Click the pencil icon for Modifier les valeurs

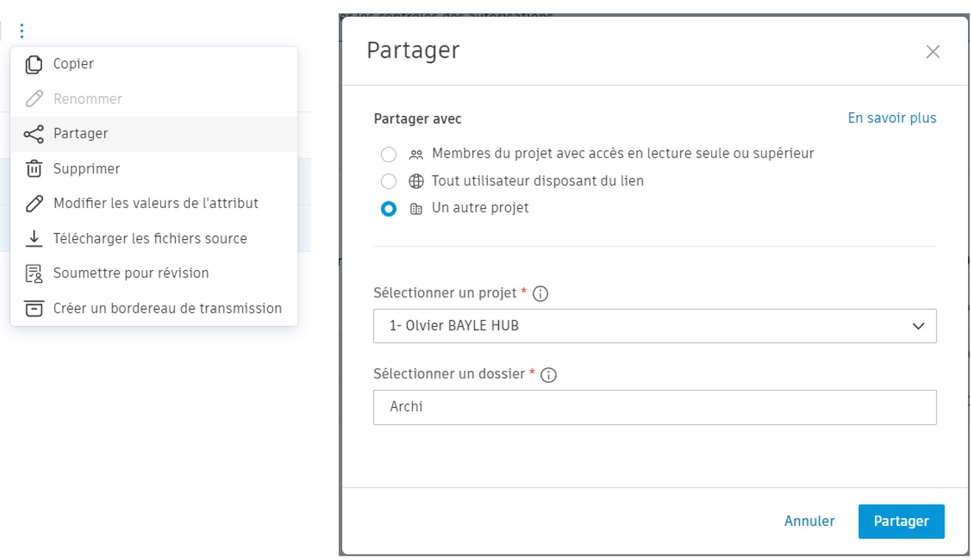pyautogui.click(x=34, y=204)
